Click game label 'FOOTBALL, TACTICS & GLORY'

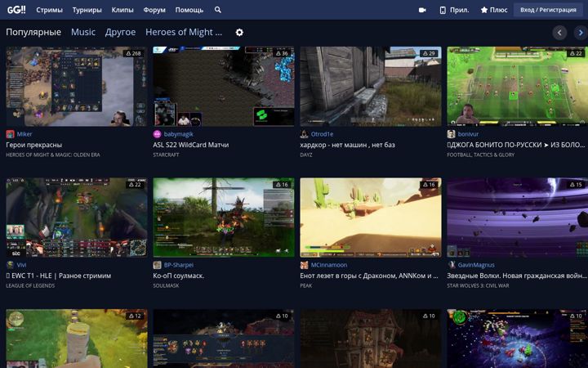(x=481, y=155)
